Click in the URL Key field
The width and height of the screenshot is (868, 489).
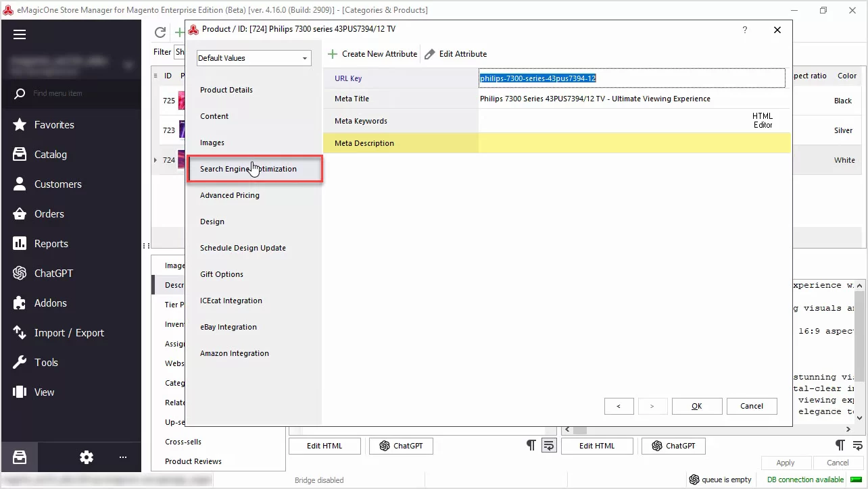coord(632,78)
